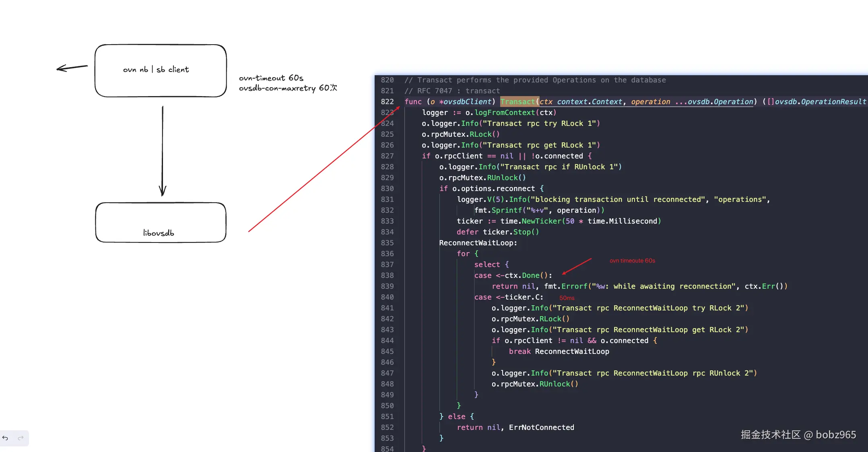
Task: Select the long red diagonal arrow
Action: 323,170
